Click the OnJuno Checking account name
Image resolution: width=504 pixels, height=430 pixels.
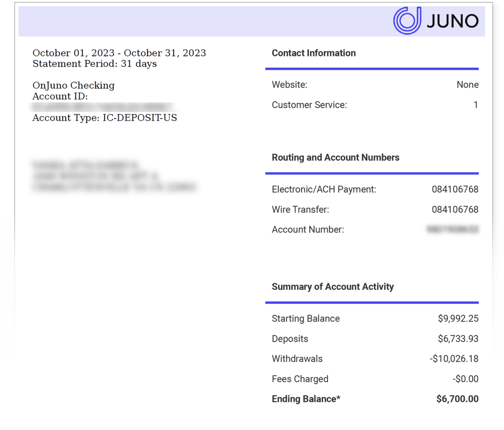pyautogui.click(x=73, y=85)
